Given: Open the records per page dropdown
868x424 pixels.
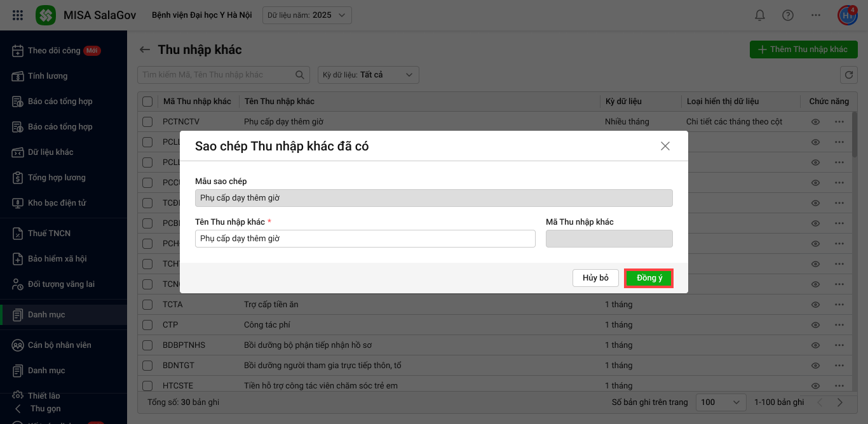Looking at the screenshot, I should (721, 402).
